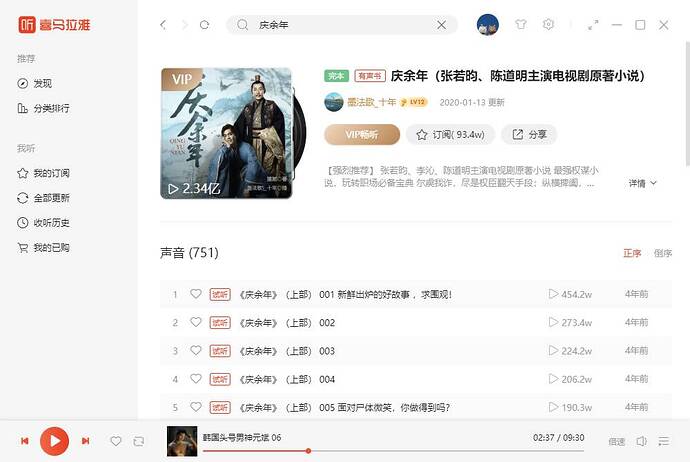Open 收听历史 in the sidebar
690x462 pixels.
[x=43, y=223]
